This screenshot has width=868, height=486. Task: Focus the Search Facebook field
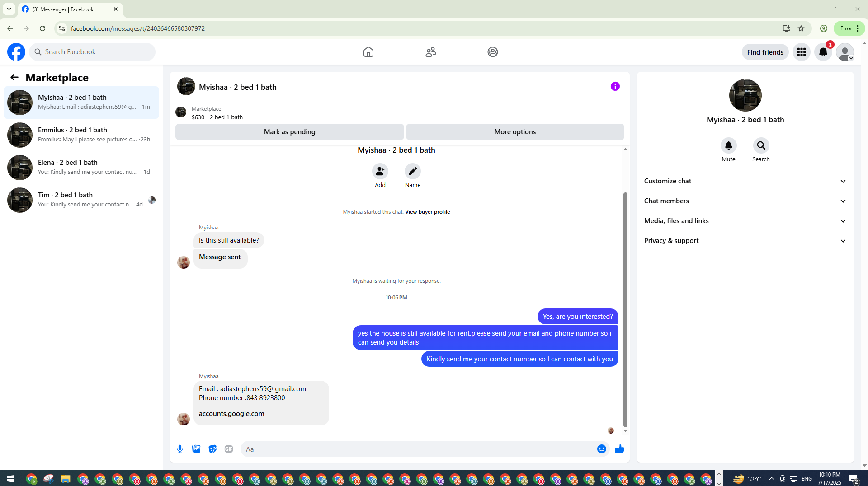click(x=92, y=52)
